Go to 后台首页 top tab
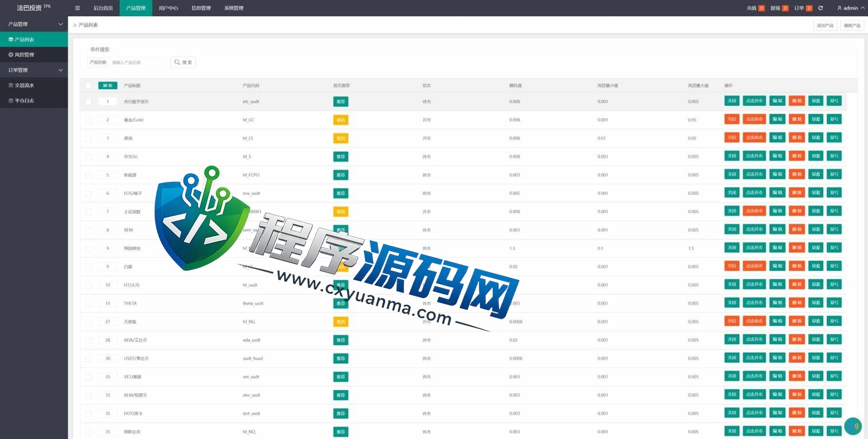868x439 pixels. click(x=103, y=8)
